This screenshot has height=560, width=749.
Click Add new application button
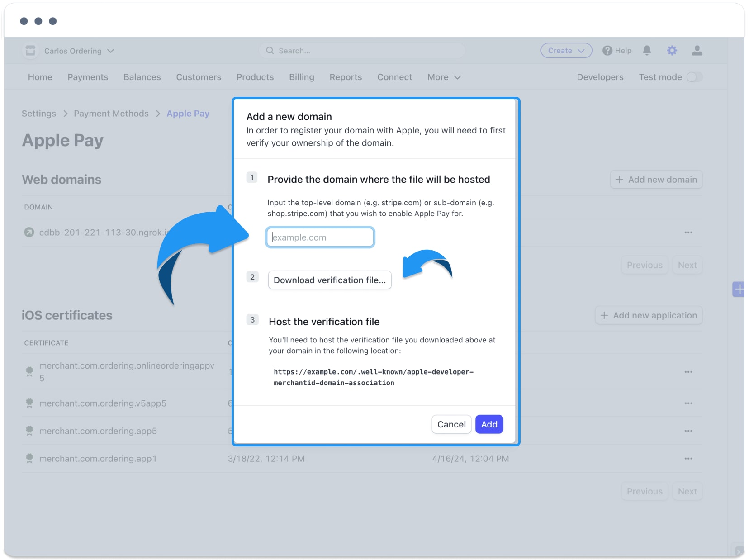pos(649,315)
